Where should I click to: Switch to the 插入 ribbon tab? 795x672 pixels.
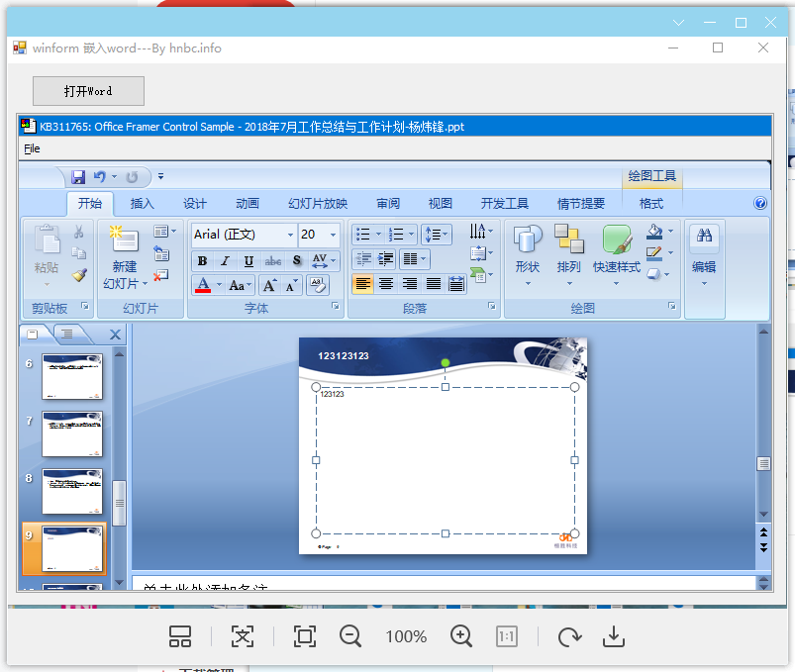pyautogui.click(x=142, y=203)
